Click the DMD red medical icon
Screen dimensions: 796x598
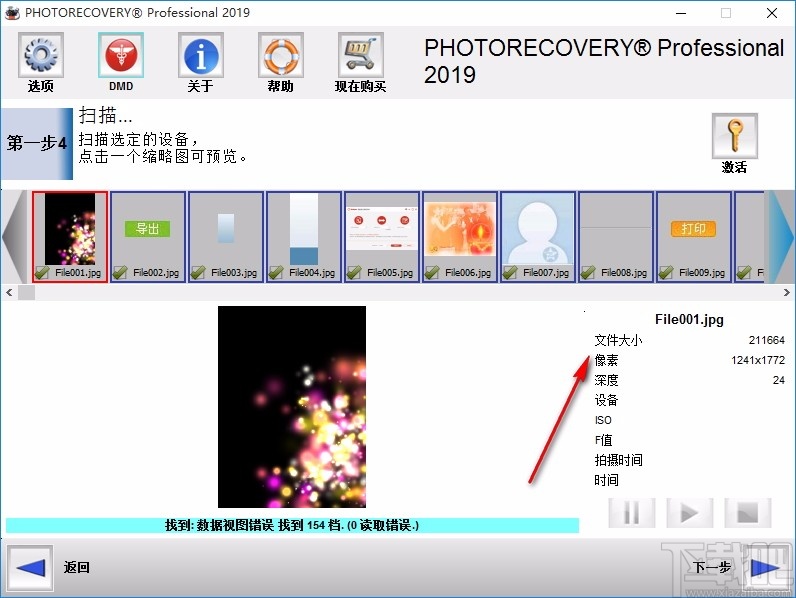point(121,55)
